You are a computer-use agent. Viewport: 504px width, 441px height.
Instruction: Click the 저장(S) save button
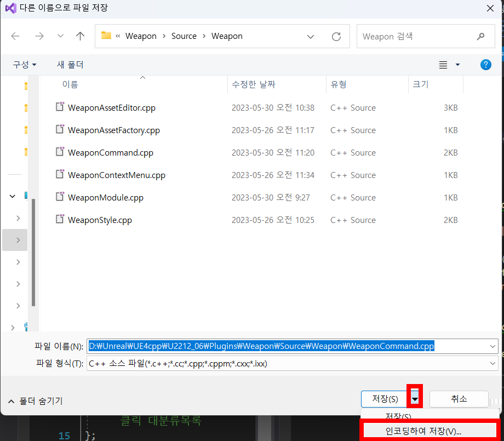(x=385, y=399)
